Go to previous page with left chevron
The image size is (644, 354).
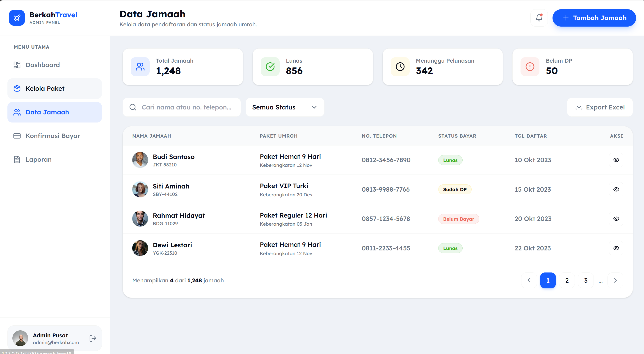point(529,280)
